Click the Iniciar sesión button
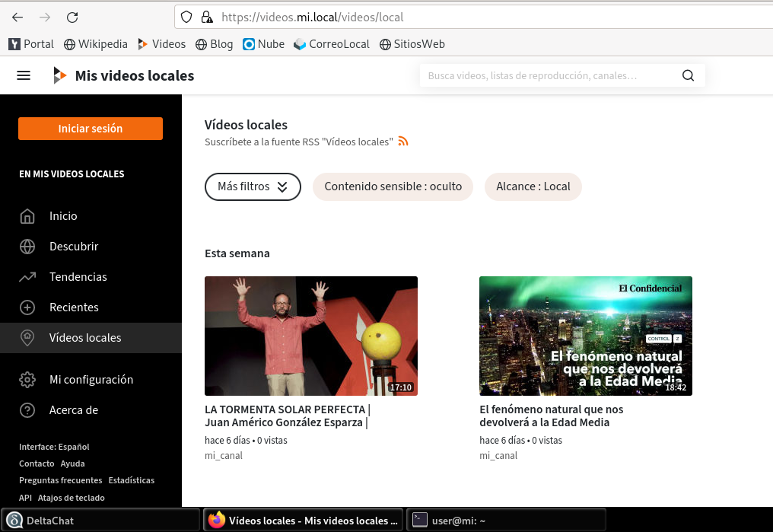The image size is (773, 532). [91, 129]
